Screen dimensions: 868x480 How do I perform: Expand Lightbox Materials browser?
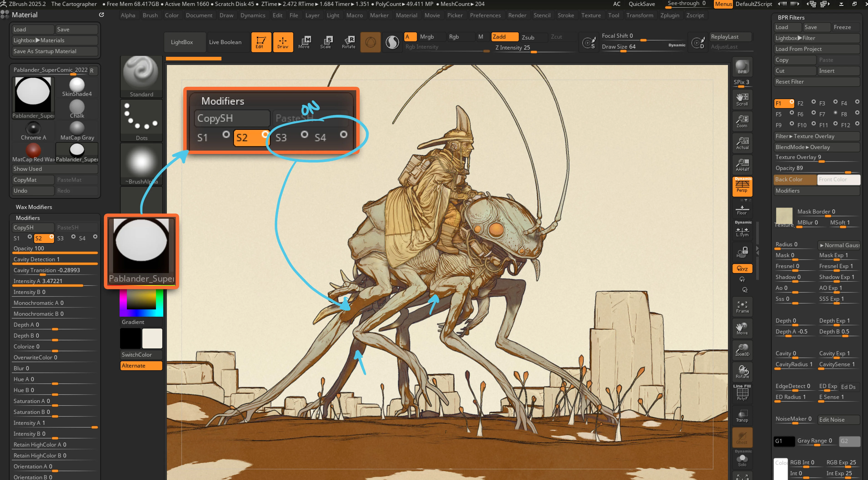tap(55, 40)
